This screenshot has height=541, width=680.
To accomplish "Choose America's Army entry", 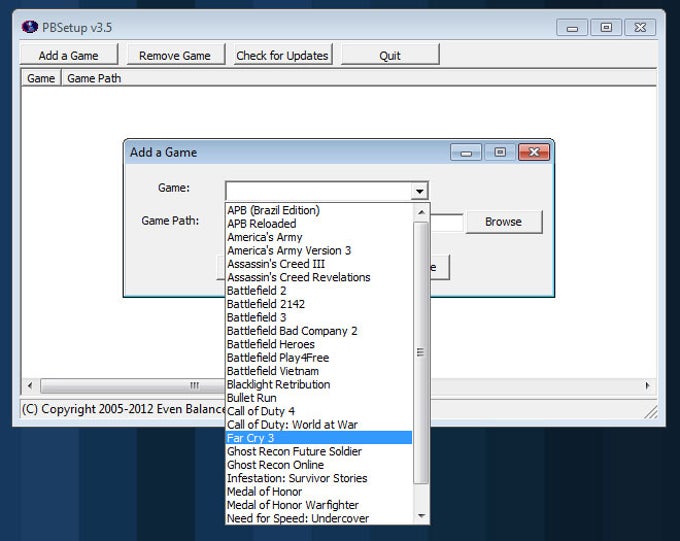I will [319, 237].
